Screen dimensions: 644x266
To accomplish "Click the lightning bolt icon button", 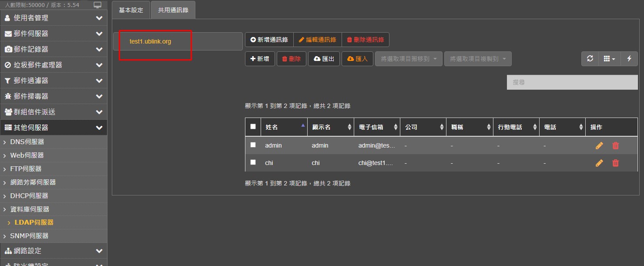I will tap(629, 59).
